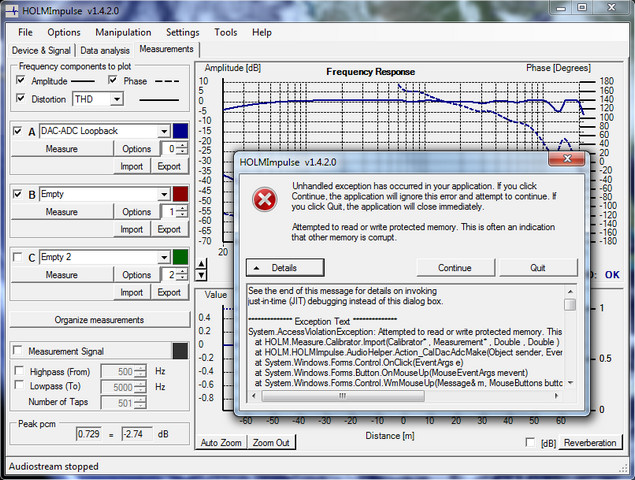This screenshot has width=635, height=480.
Task: Click the green color swatch for slot C
Action: click(x=180, y=257)
